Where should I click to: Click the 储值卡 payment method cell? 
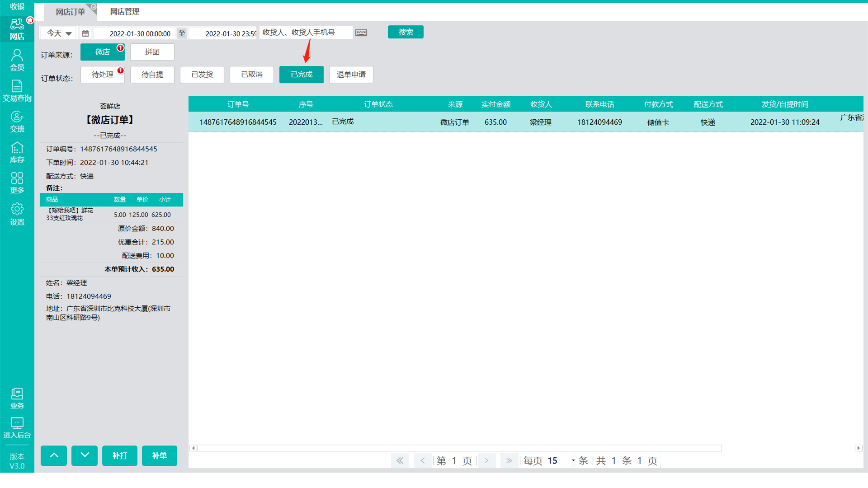[658, 122]
